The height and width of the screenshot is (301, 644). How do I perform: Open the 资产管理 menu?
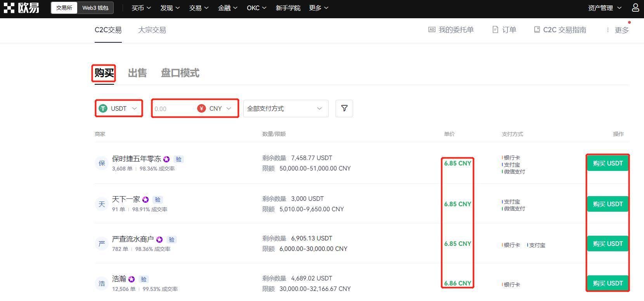click(604, 8)
